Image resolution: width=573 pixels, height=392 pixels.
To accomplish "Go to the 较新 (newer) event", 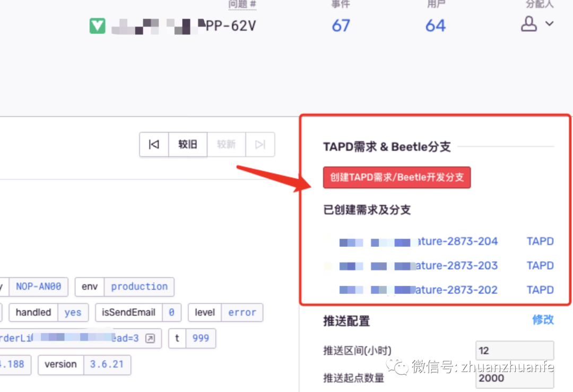I will pyautogui.click(x=226, y=144).
